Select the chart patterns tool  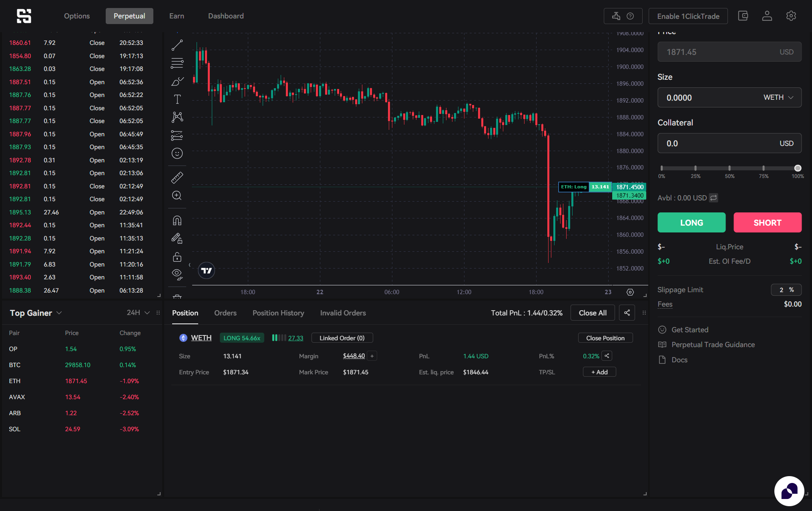tap(177, 117)
